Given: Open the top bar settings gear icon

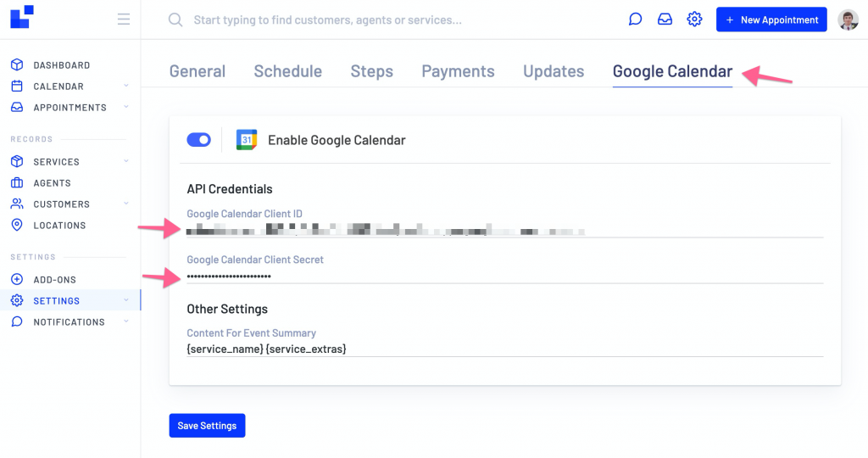Looking at the screenshot, I should (694, 20).
